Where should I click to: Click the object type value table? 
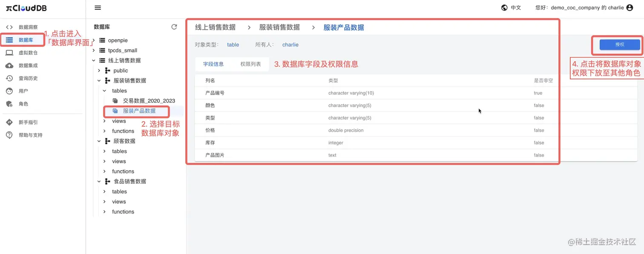pos(233,45)
